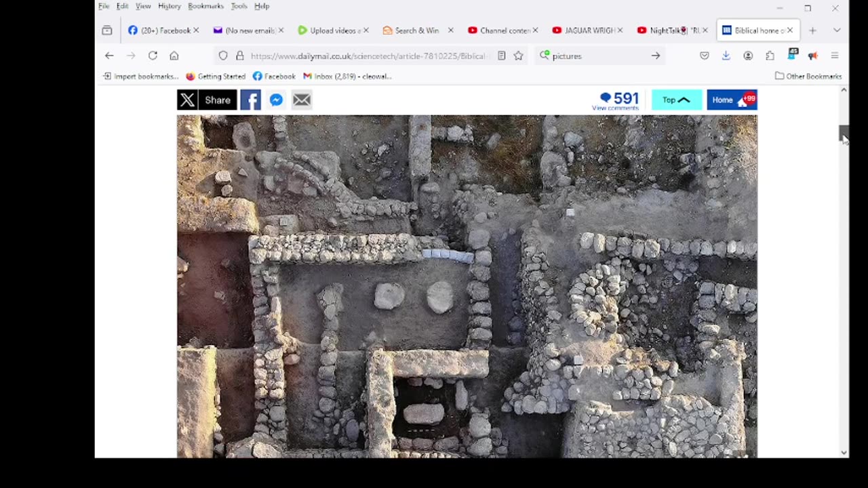This screenshot has height=488, width=868.
Task: Open the Gmail Inbox bookmark
Action: point(347,76)
